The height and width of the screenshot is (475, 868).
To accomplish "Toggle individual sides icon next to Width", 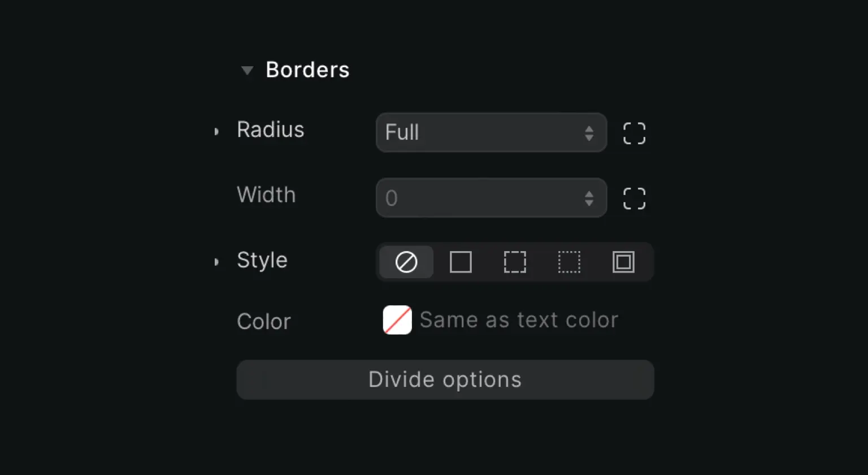I will (x=634, y=198).
